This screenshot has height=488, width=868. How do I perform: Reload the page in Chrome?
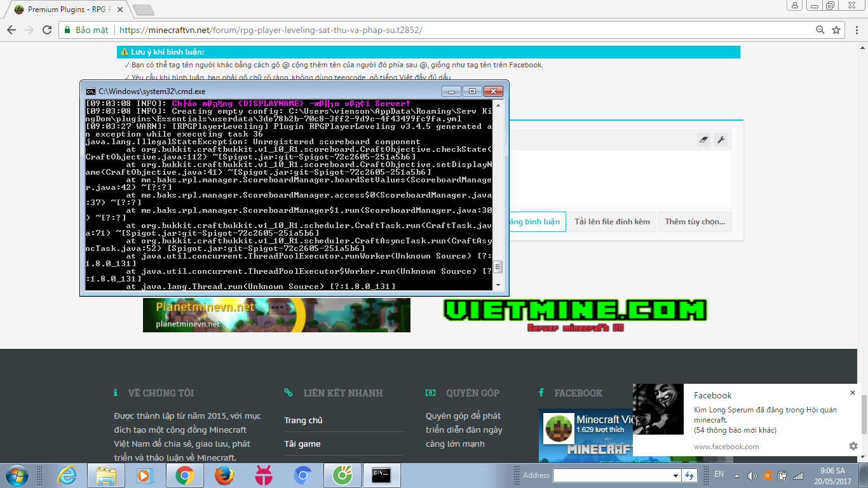(x=47, y=30)
